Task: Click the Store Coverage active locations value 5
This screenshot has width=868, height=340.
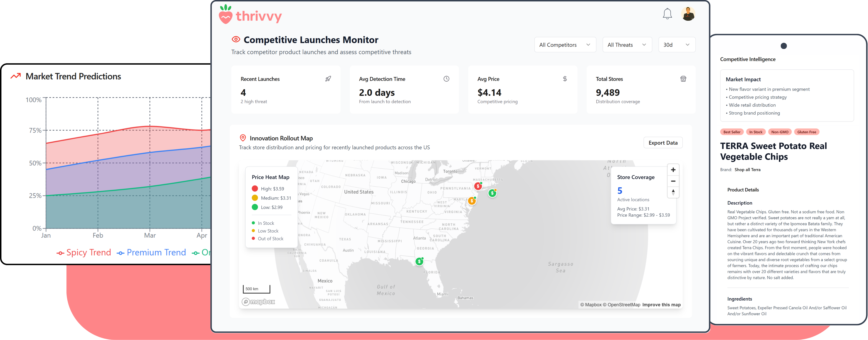Action: [x=620, y=190]
